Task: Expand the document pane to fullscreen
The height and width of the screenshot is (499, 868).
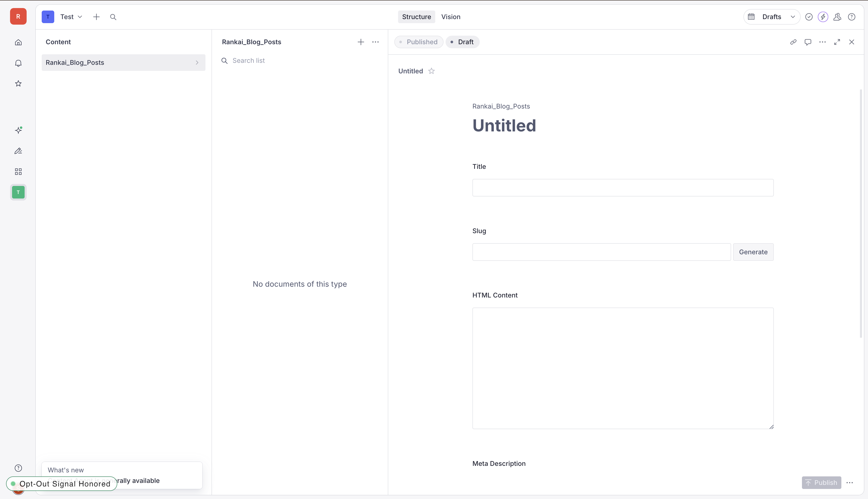Action: click(x=837, y=42)
